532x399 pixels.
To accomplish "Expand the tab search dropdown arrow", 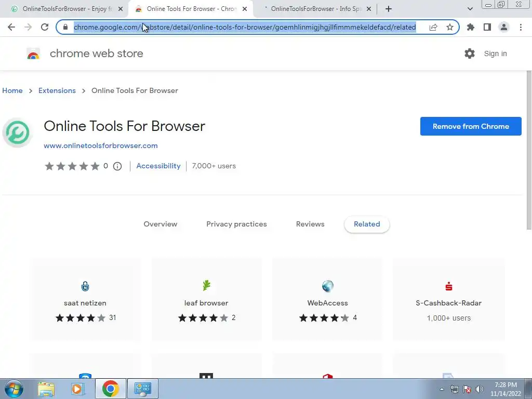I will [x=470, y=9].
